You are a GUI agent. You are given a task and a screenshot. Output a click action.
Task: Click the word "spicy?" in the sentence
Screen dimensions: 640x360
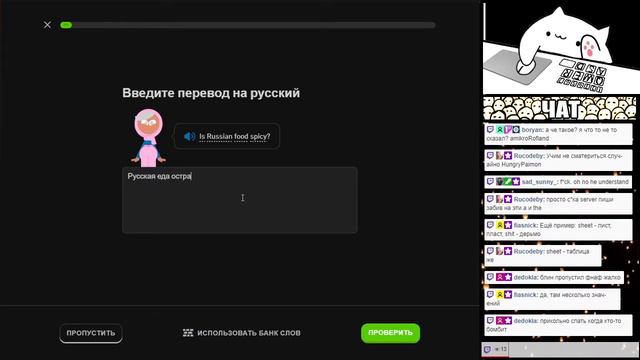point(260,136)
